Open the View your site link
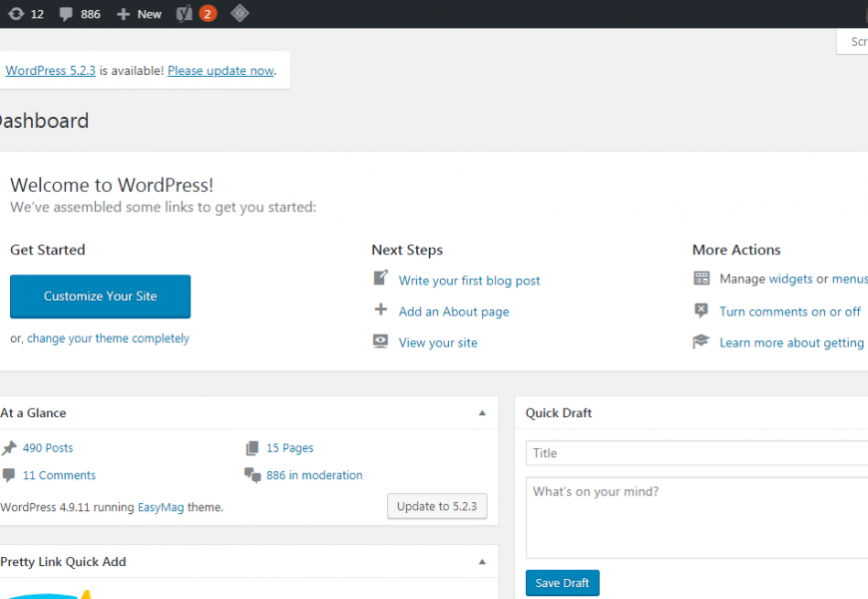Viewport: 868px width, 599px height. pyautogui.click(x=438, y=342)
